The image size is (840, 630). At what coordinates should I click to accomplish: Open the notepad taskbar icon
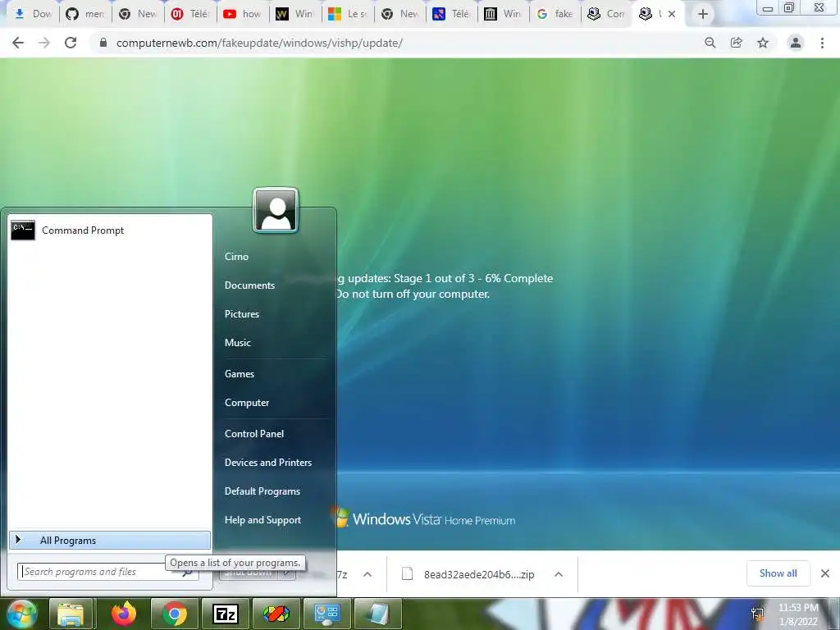[x=378, y=614]
